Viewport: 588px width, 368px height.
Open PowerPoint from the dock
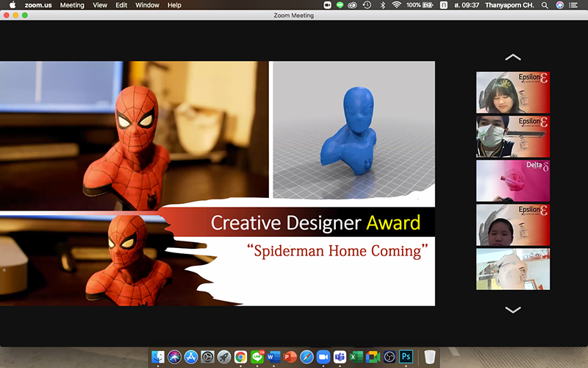[290, 357]
